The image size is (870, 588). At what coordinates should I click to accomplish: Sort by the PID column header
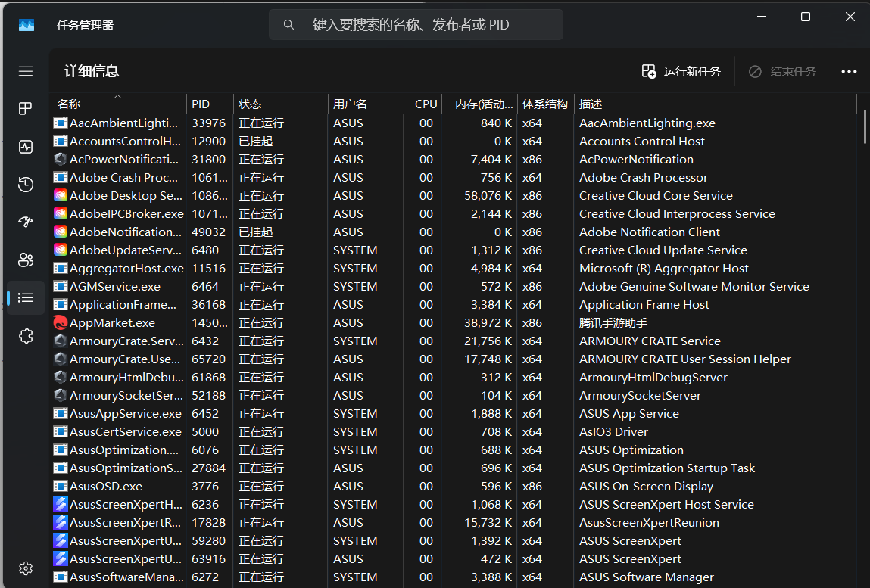coord(210,104)
